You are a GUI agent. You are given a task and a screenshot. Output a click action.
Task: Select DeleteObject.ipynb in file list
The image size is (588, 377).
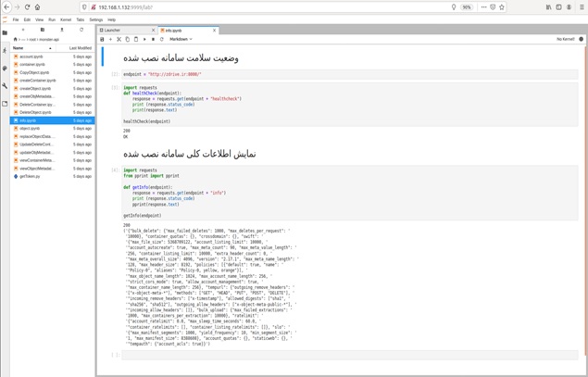52,112
